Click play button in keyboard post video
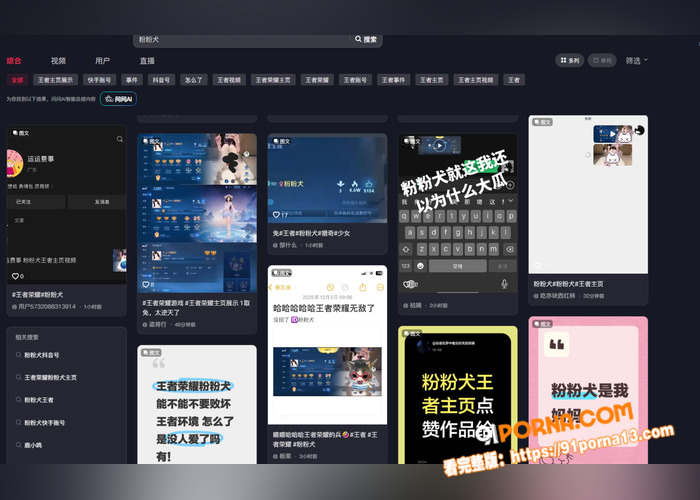 tap(439, 146)
